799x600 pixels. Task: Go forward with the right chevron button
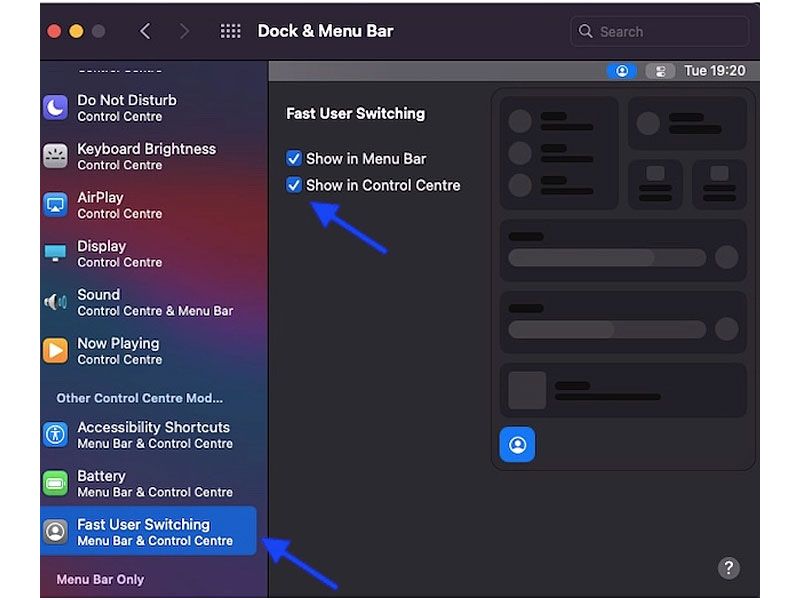coord(184,31)
